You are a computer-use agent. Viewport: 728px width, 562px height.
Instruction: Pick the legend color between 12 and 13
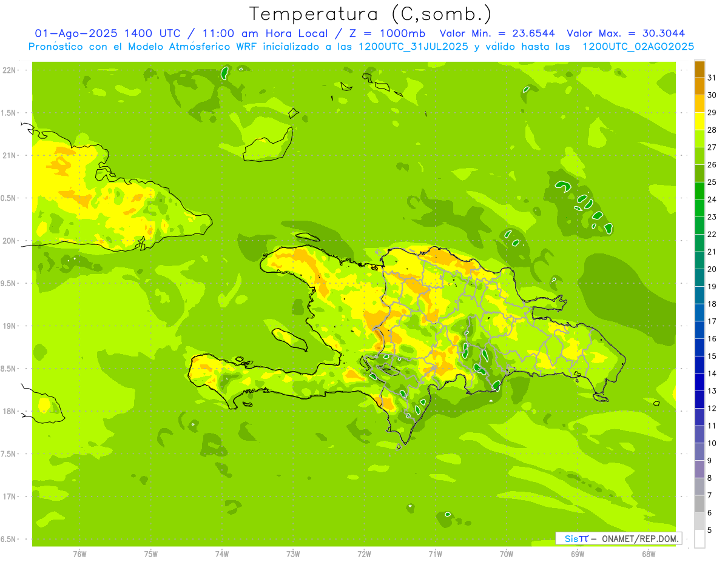[699, 400]
